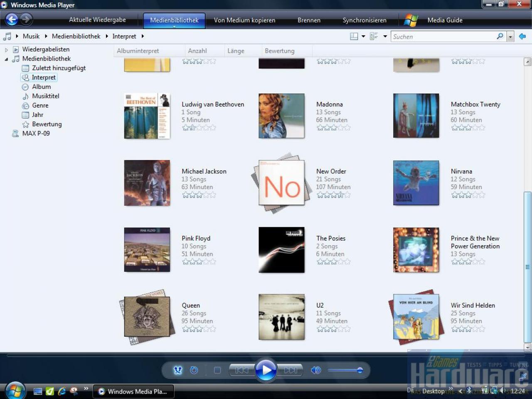
Task: Switch to Medienbibliothek tab
Action: click(x=174, y=20)
